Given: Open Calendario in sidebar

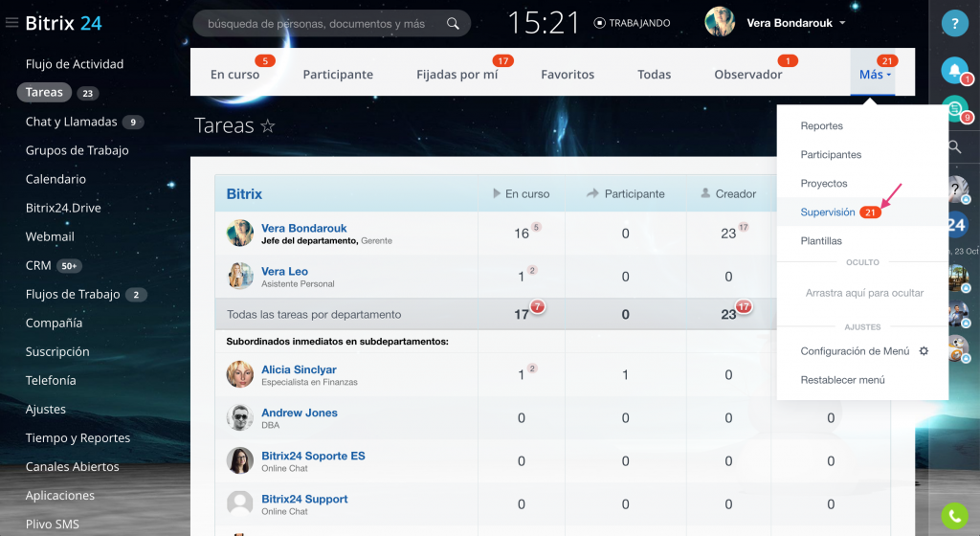Looking at the screenshot, I should click(56, 179).
